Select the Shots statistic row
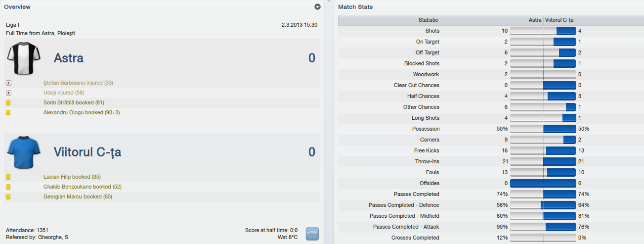 pyautogui.click(x=491, y=31)
